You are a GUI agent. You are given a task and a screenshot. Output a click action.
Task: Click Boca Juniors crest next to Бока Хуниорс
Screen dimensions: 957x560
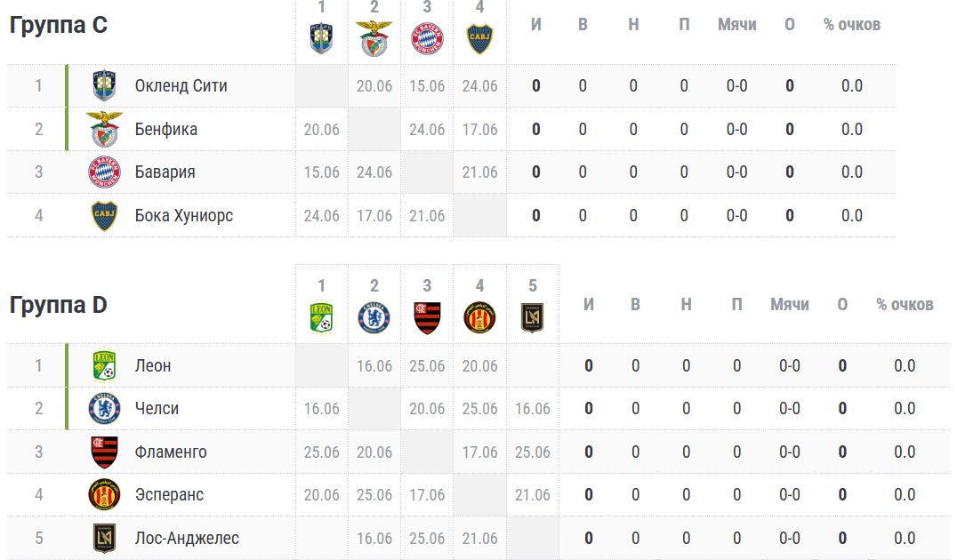pos(104,216)
